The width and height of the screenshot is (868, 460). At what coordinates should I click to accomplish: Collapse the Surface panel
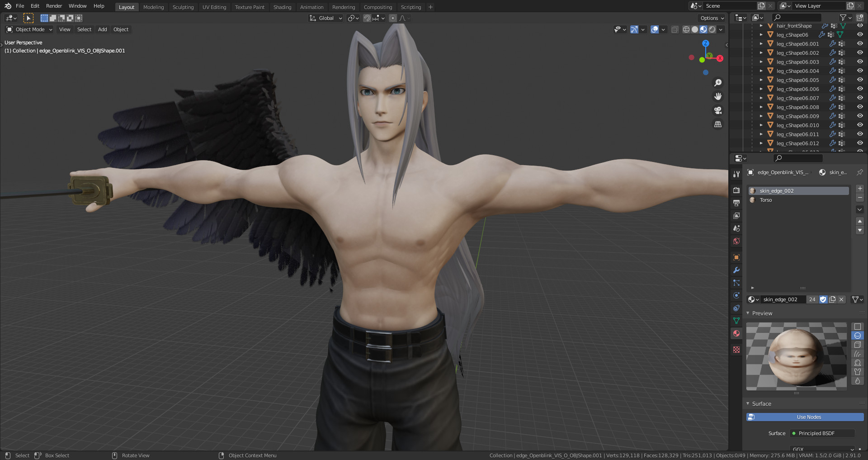click(748, 403)
